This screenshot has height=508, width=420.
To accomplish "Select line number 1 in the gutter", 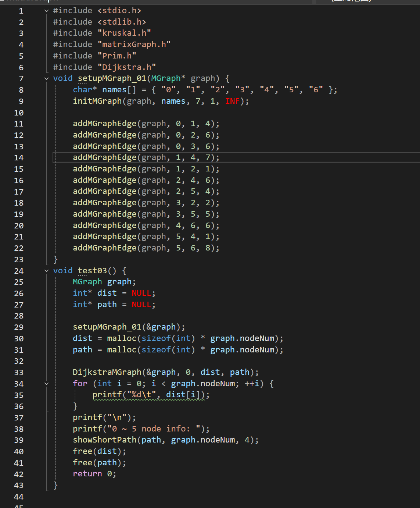I will (x=21, y=11).
